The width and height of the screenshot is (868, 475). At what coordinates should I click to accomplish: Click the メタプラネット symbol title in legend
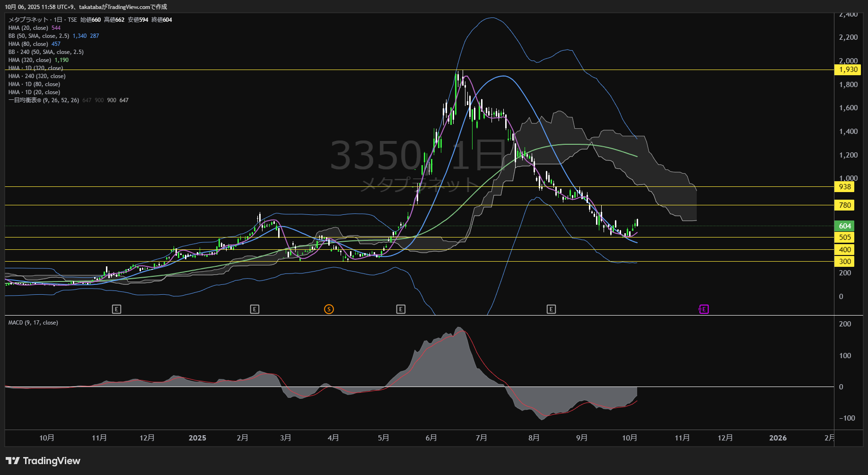tap(28, 20)
